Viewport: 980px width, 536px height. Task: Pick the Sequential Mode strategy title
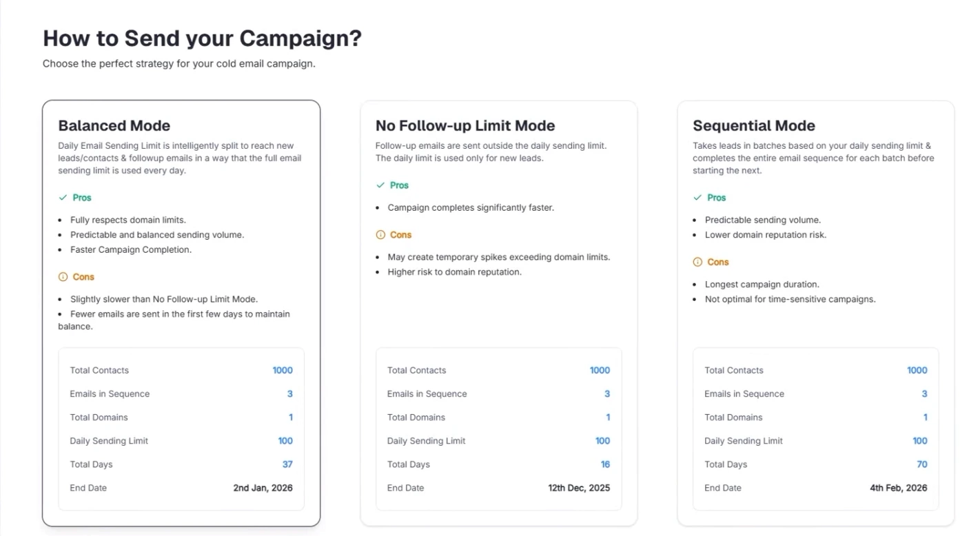pos(753,125)
